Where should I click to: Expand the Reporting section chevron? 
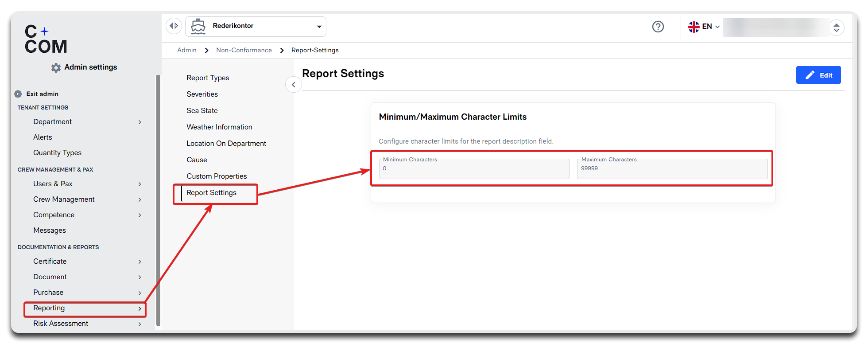(139, 309)
